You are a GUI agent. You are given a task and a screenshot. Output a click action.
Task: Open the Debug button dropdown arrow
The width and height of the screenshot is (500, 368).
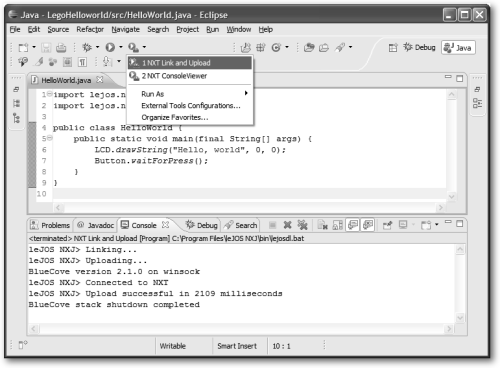97,47
